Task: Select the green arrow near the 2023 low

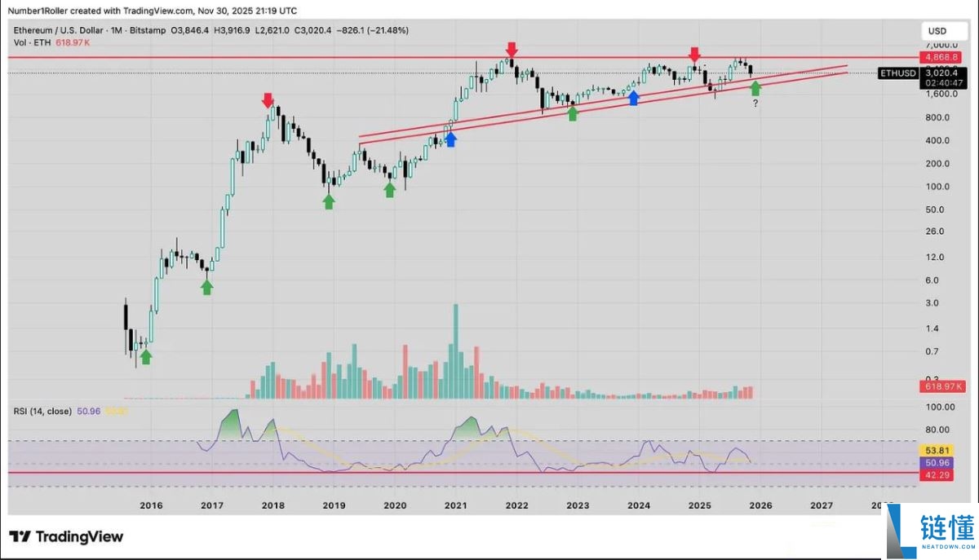Action: (573, 113)
